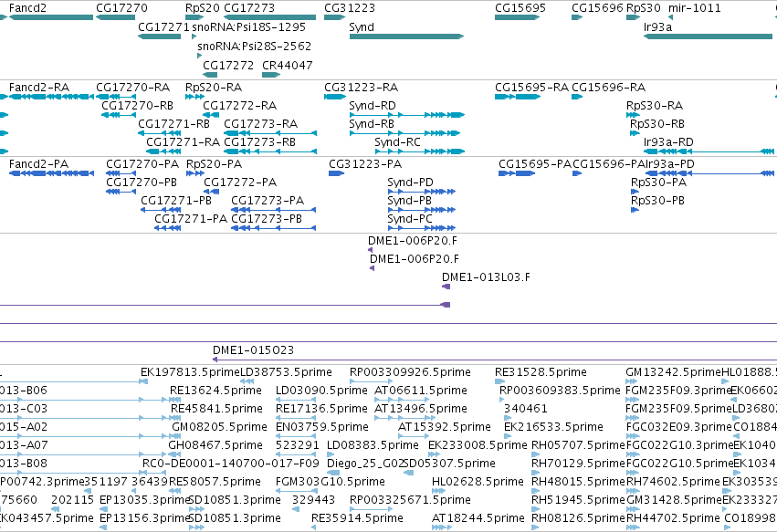
Task: Click the CG17272-RA transcript label
Action: (x=240, y=106)
